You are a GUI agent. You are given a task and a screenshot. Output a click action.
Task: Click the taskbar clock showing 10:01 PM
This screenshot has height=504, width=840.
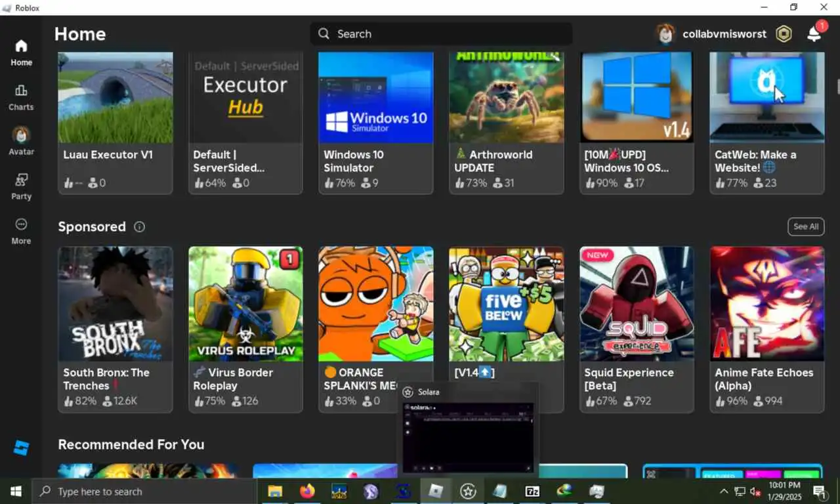click(784, 491)
